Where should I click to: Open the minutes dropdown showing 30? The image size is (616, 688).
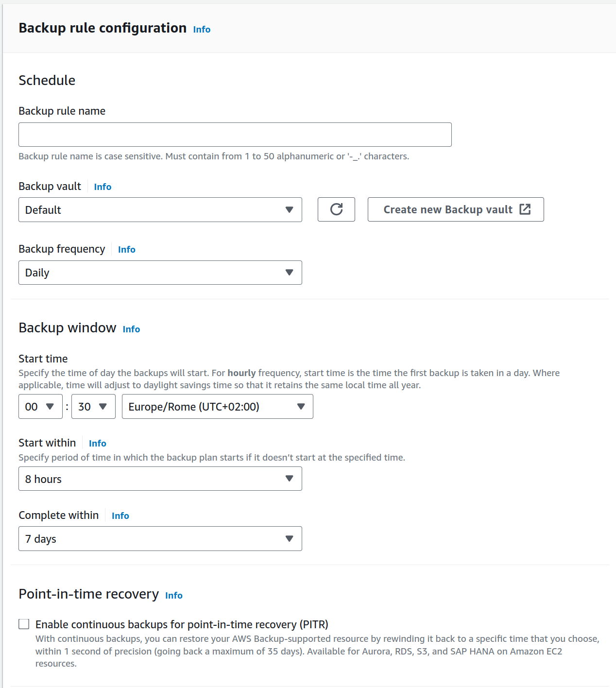(x=93, y=407)
